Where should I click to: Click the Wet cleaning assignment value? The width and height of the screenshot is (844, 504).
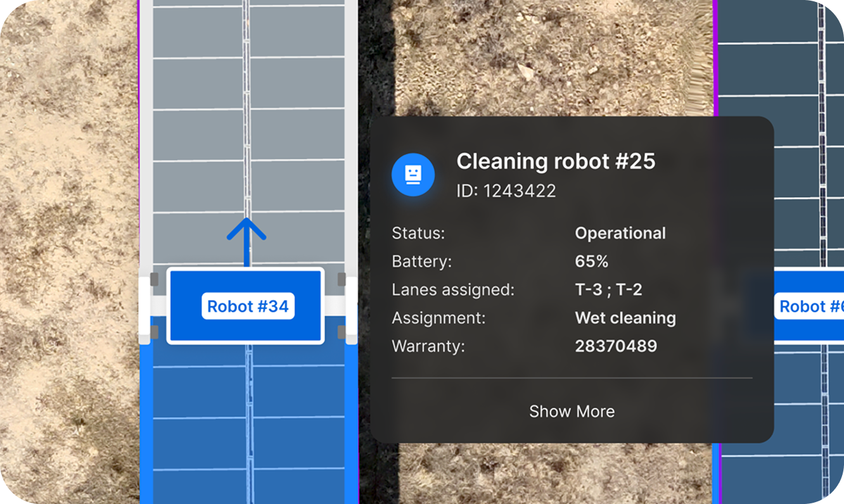(625, 318)
